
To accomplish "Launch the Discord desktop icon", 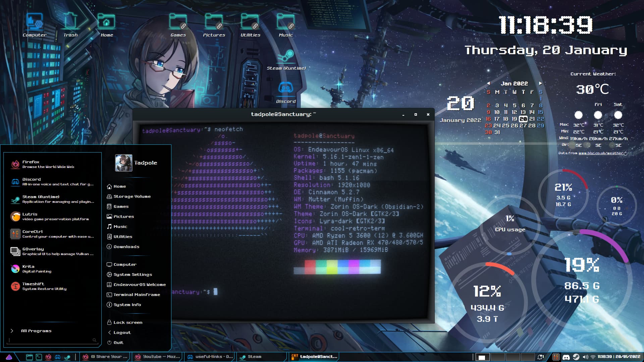I will coord(286,93).
